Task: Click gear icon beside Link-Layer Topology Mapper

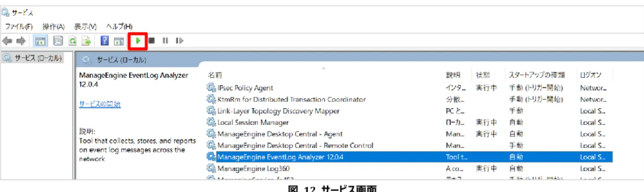Action: click(211, 111)
